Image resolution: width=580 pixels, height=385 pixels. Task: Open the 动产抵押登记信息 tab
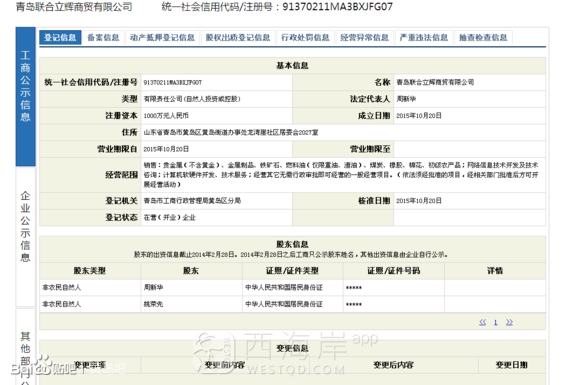[x=162, y=37]
